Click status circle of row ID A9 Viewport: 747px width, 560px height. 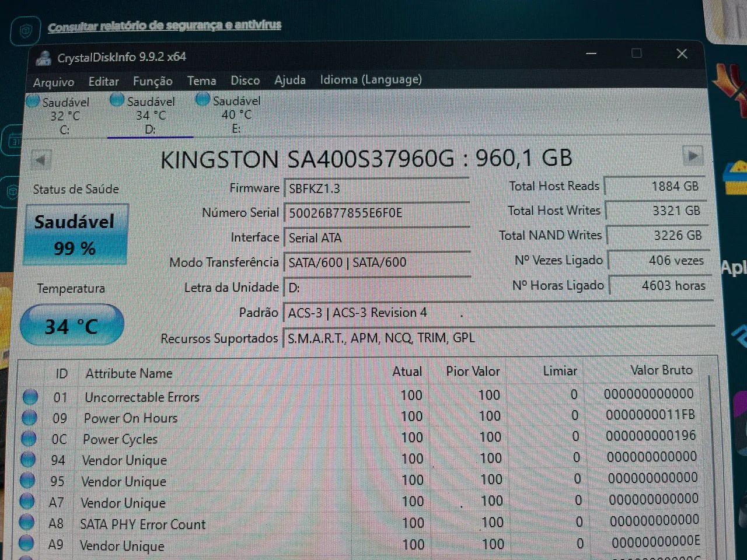coord(26,544)
